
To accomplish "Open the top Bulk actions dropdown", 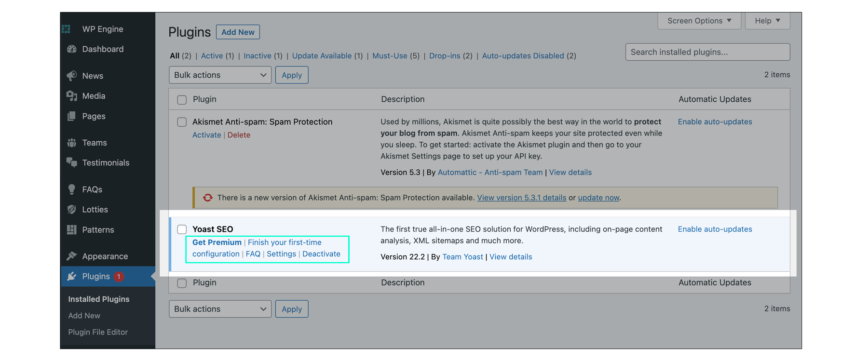I will pos(220,75).
